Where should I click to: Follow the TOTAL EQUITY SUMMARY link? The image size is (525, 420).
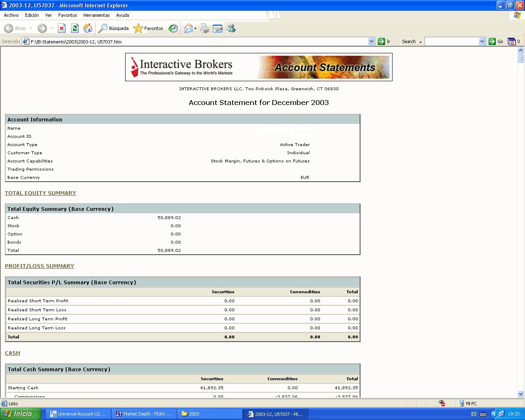(41, 193)
